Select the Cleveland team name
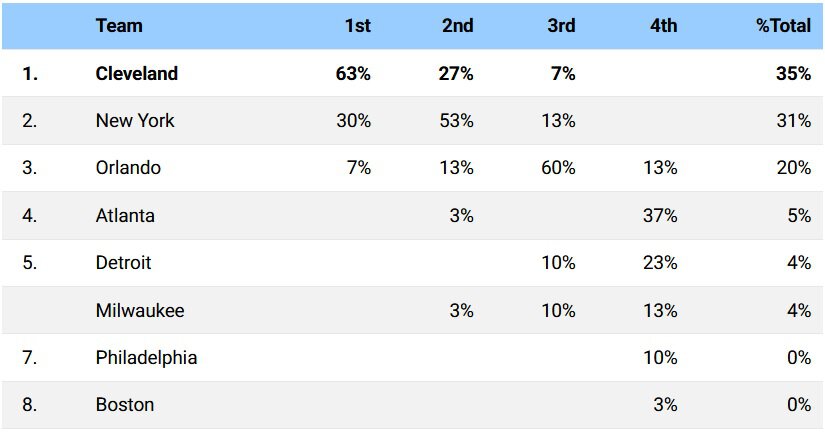This screenshot has height=434, width=825. point(137,73)
